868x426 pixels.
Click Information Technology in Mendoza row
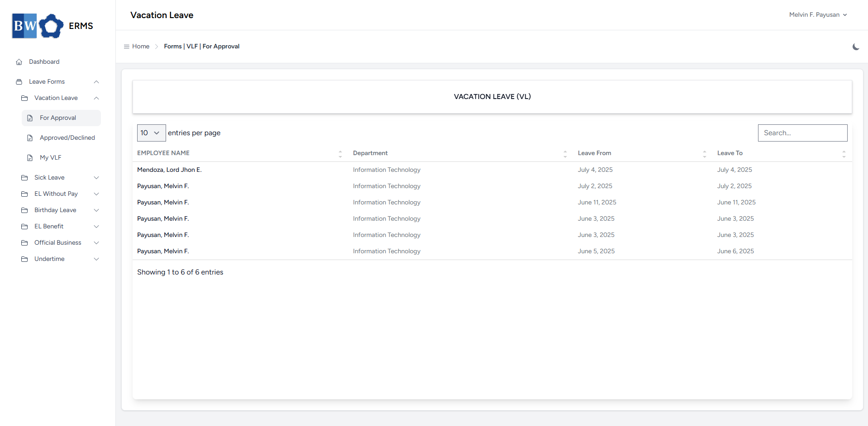click(386, 170)
